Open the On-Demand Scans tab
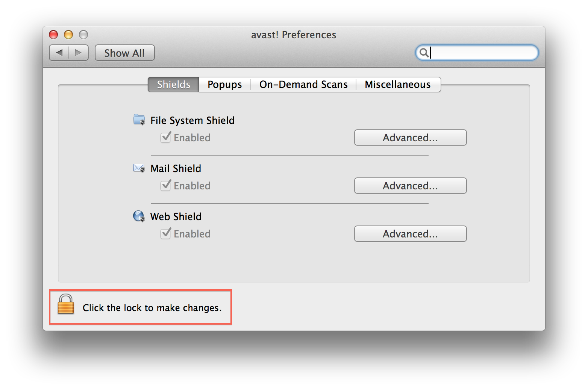Image resolution: width=588 pixels, height=390 pixels. click(x=303, y=84)
